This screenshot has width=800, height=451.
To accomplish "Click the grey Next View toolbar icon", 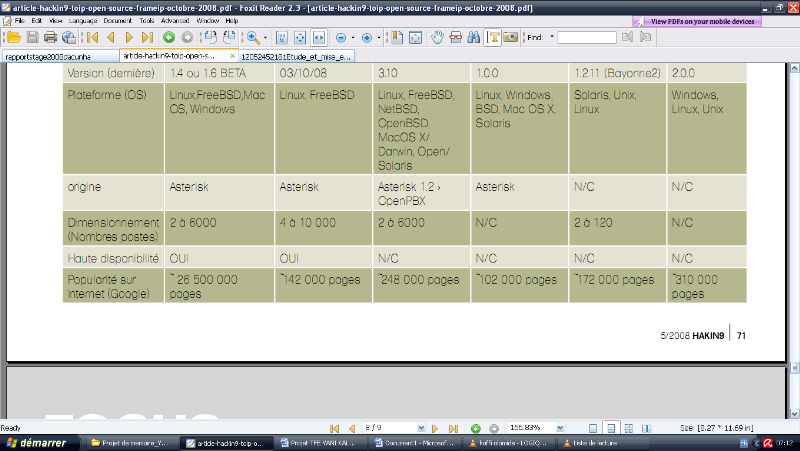I will click(187, 37).
